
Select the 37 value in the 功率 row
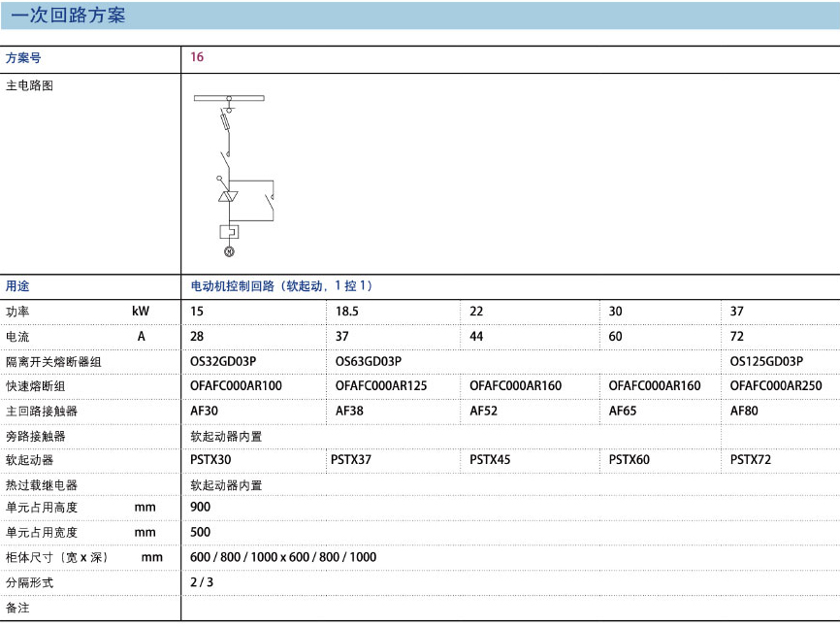[x=736, y=312]
